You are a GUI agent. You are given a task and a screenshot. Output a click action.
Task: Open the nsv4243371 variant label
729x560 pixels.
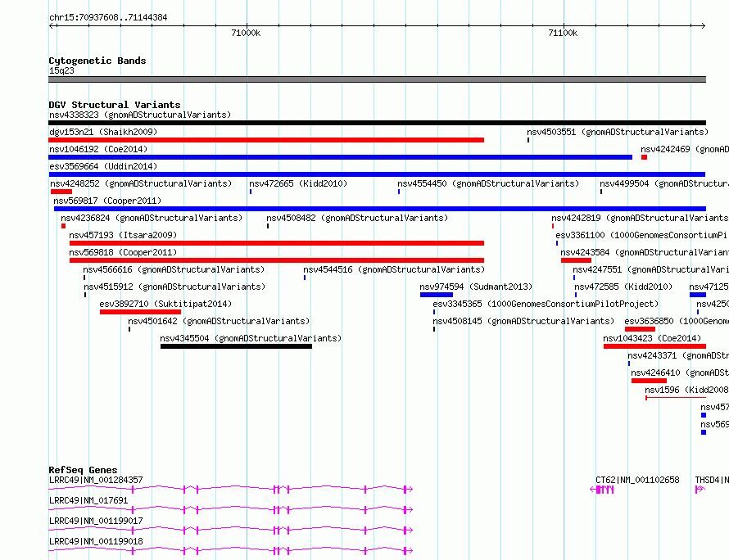[x=678, y=355]
